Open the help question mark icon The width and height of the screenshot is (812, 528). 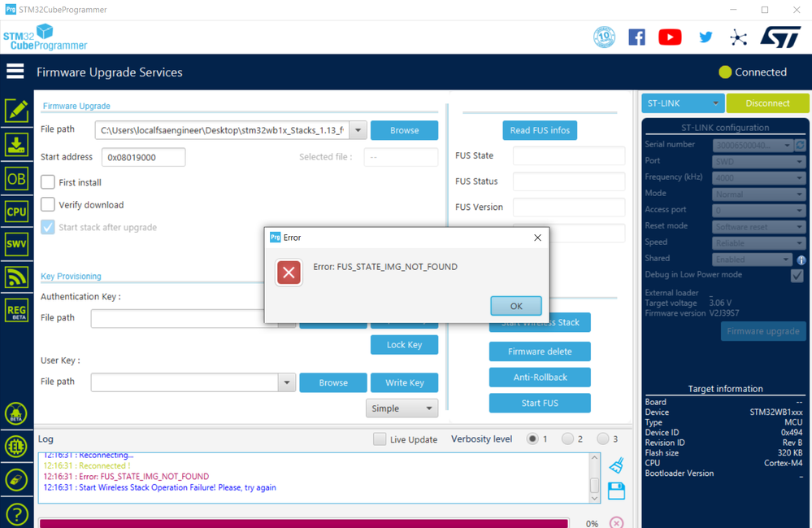coord(16,514)
